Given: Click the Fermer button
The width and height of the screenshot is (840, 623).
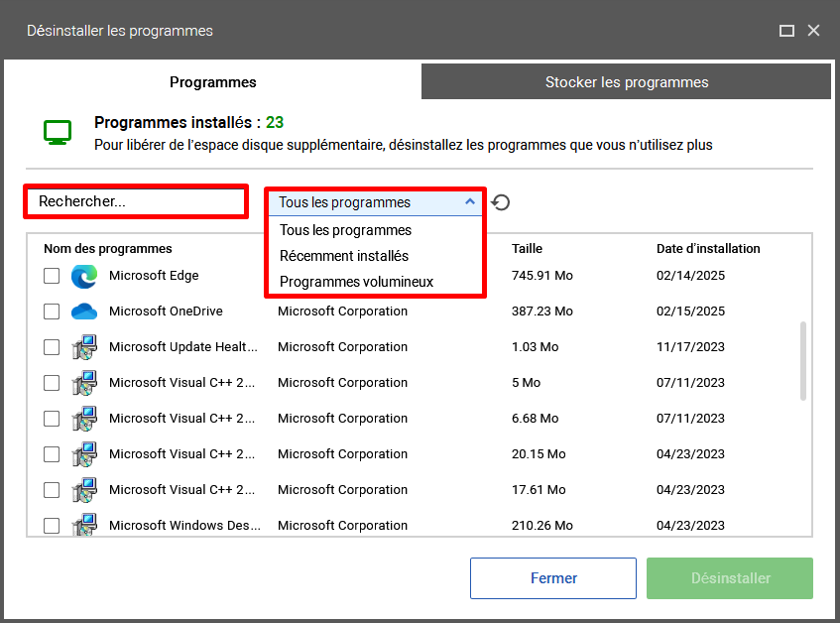Looking at the screenshot, I should coord(553,578).
